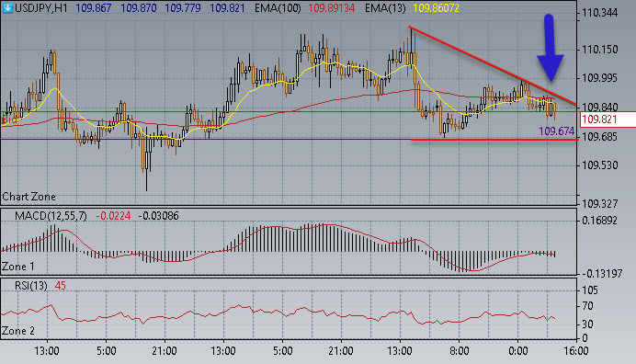
Task: Click the RSI axis level 70
Action: (587, 306)
